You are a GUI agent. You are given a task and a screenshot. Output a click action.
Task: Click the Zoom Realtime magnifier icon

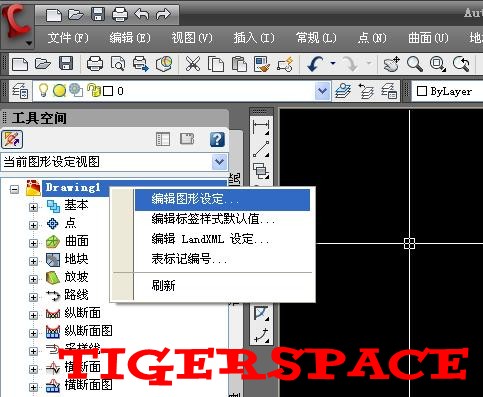coord(415,64)
